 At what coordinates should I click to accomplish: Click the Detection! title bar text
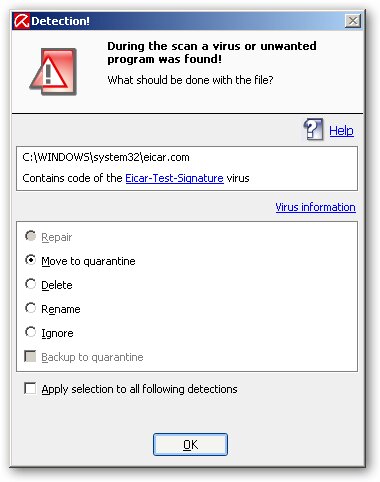(x=60, y=21)
